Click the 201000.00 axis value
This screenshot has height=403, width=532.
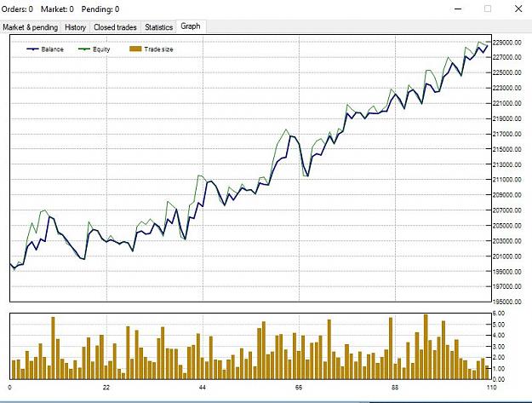[507, 256]
